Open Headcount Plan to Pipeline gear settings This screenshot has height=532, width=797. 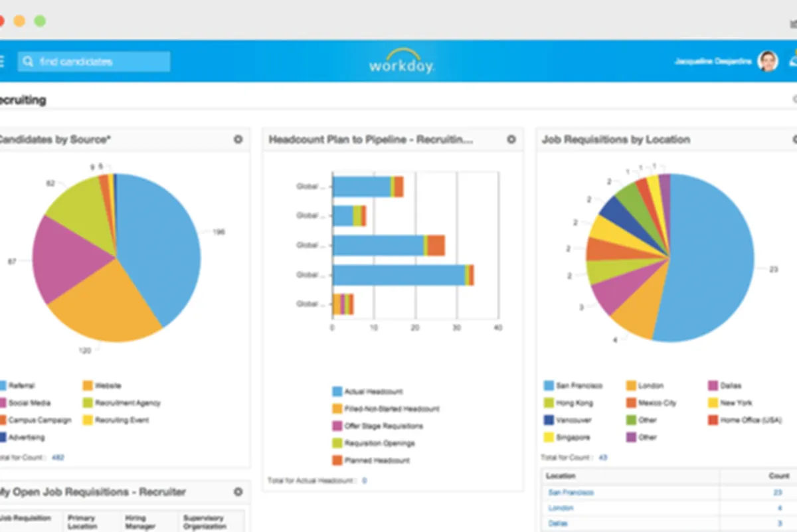511,139
